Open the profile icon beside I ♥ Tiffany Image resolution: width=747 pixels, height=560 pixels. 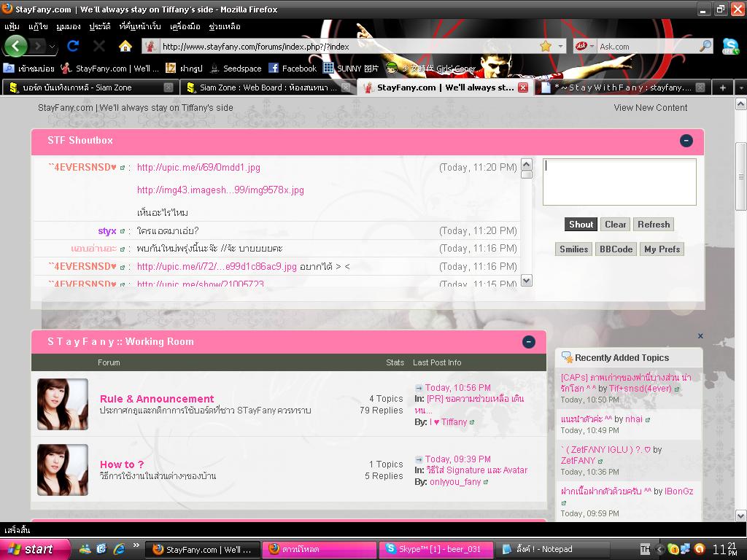(x=472, y=422)
